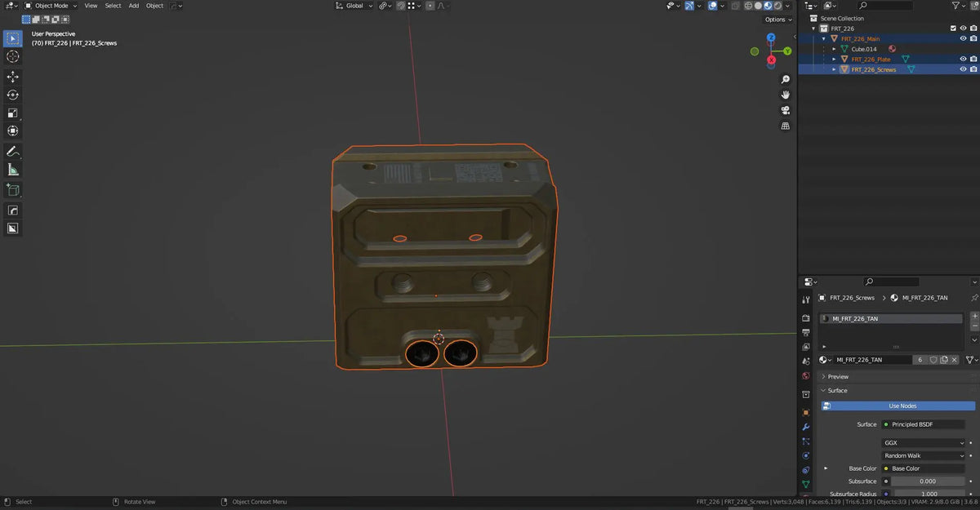This screenshot has height=510, width=980.
Task: Switch to wireframe viewport shading
Action: (x=746, y=6)
